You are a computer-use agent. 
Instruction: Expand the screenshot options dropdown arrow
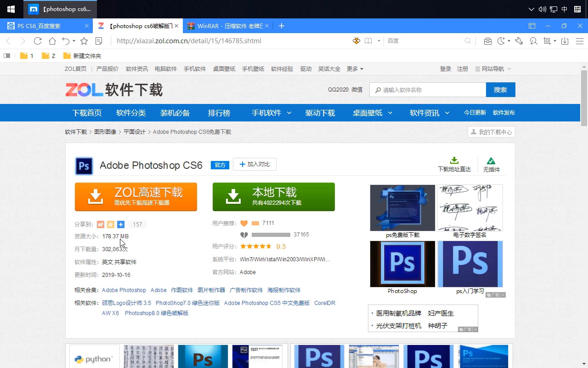(555, 41)
